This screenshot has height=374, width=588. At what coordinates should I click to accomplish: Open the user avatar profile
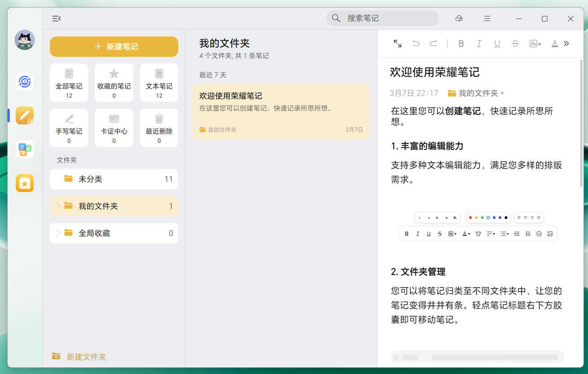click(25, 40)
